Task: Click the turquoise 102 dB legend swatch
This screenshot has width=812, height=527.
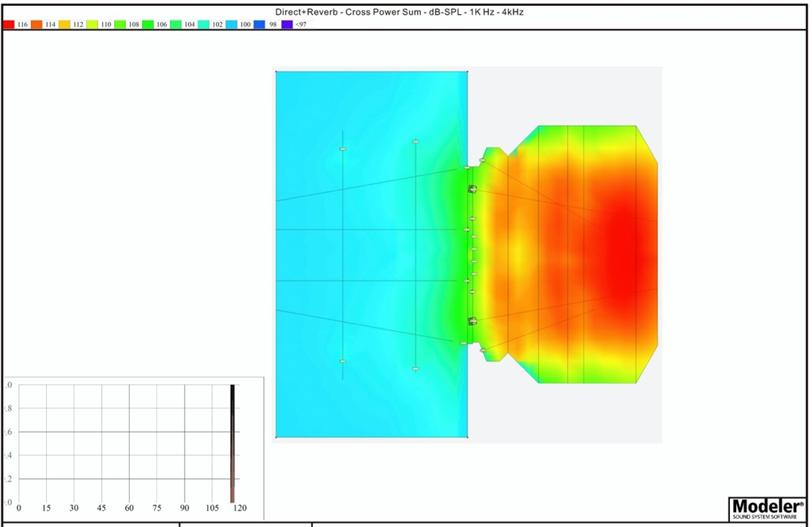Action: point(203,25)
